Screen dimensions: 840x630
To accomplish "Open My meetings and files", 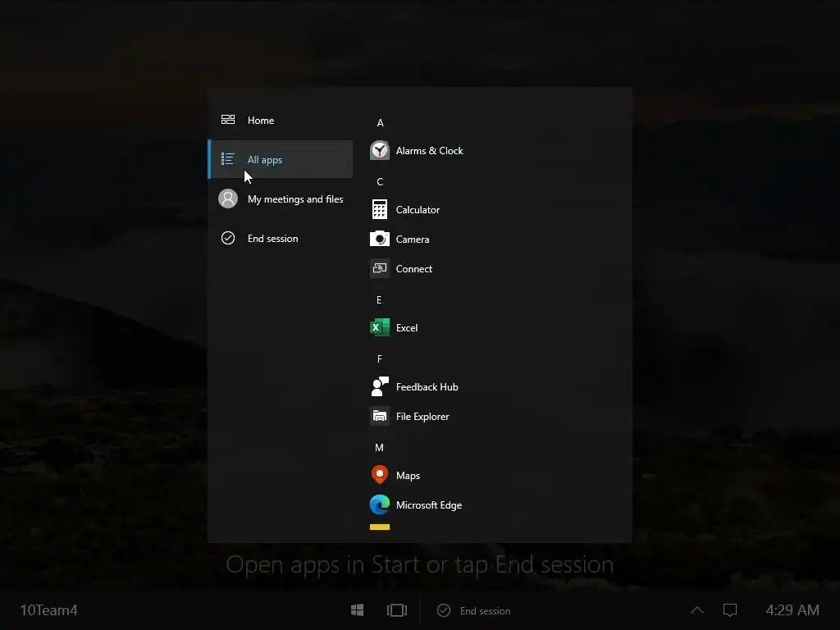I will click(281, 199).
